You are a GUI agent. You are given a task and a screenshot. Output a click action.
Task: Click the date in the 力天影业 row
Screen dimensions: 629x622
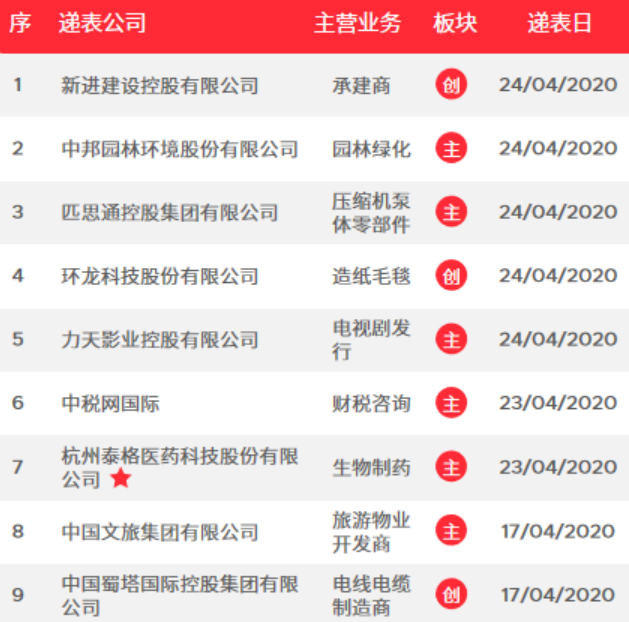pyautogui.click(x=558, y=340)
